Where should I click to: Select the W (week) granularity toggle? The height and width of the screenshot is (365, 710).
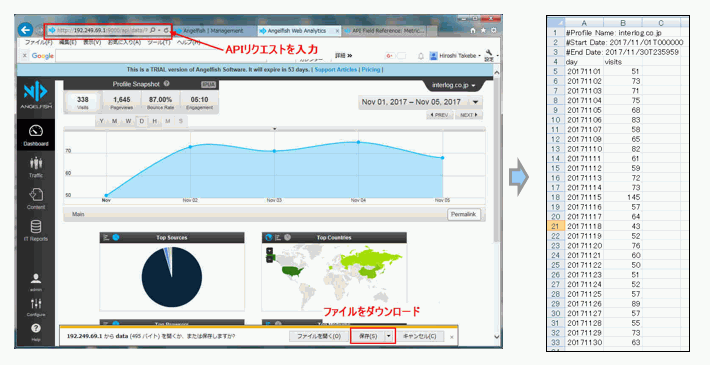tap(128, 121)
